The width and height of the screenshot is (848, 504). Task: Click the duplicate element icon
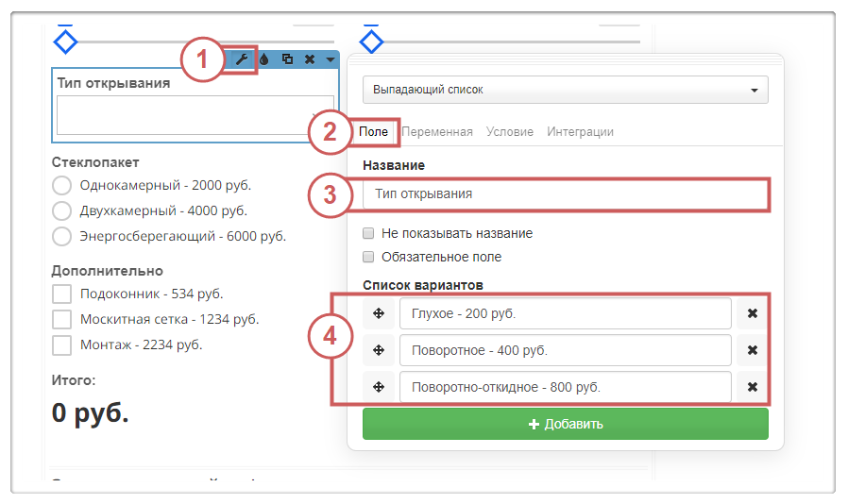point(287,59)
